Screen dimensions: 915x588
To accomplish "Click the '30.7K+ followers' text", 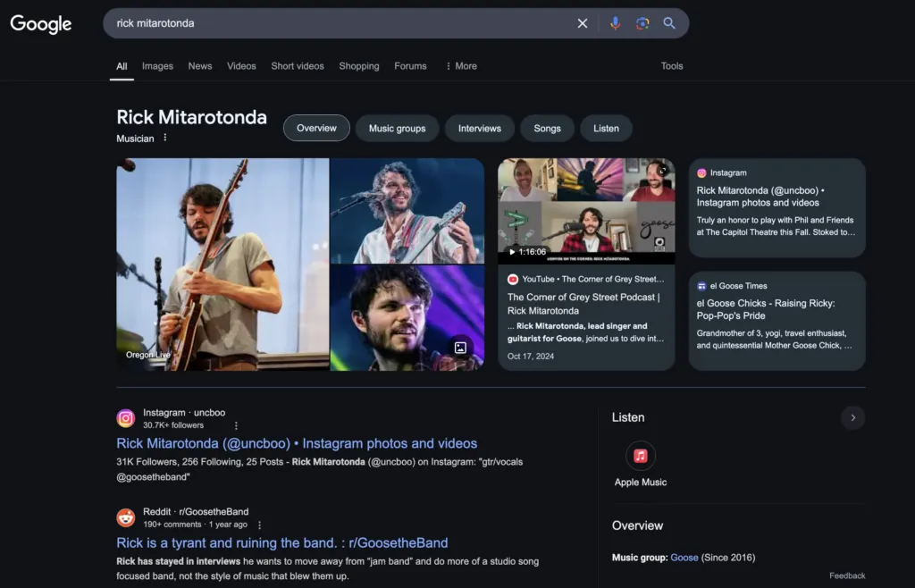I will pyautogui.click(x=173, y=425).
